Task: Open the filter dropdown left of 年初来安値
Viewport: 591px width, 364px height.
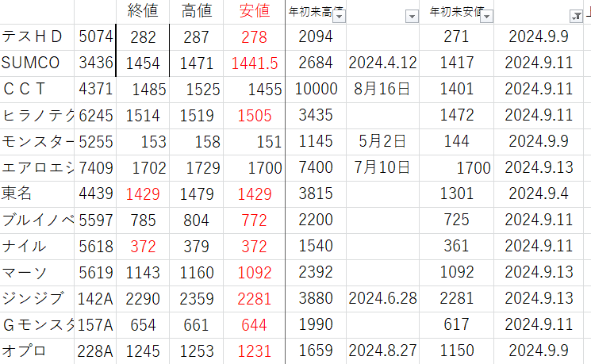Action: (x=411, y=16)
